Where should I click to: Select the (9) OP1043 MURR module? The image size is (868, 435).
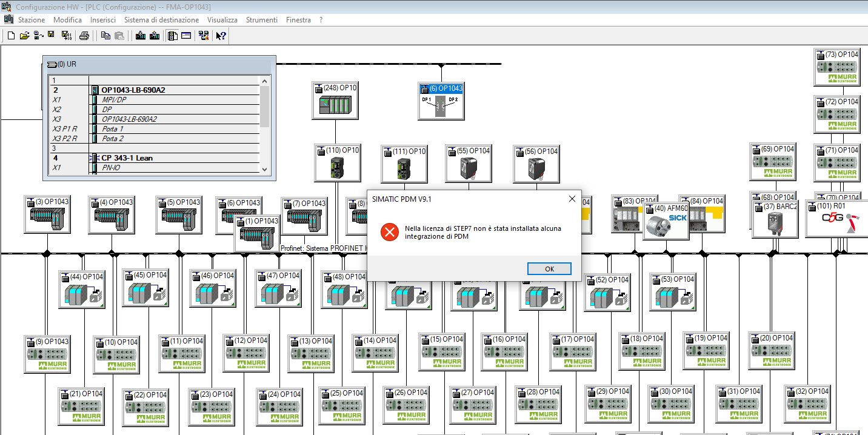tap(47, 354)
